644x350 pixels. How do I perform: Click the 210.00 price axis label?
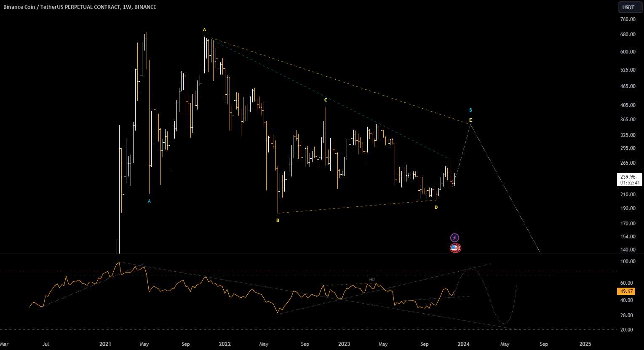pos(628,195)
